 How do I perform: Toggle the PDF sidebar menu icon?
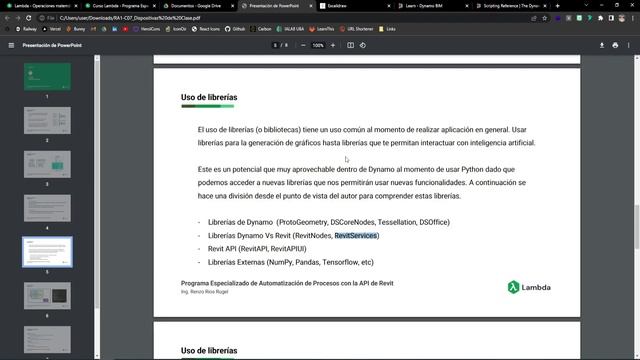coord(11,45)
